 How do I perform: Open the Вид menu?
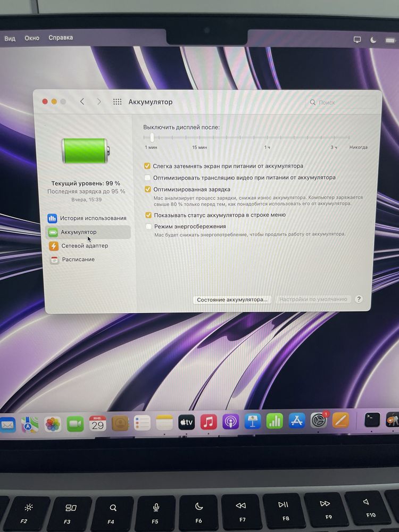(x=10, y=39)
